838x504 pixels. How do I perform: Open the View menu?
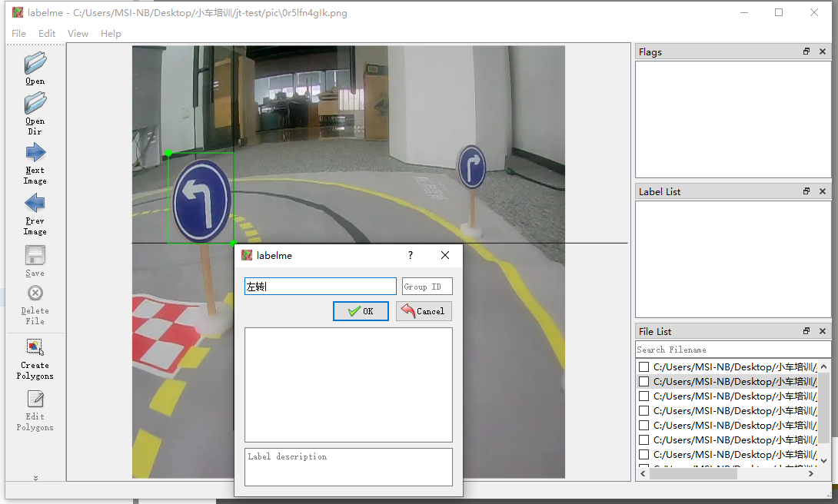click(x=78, y=34)
